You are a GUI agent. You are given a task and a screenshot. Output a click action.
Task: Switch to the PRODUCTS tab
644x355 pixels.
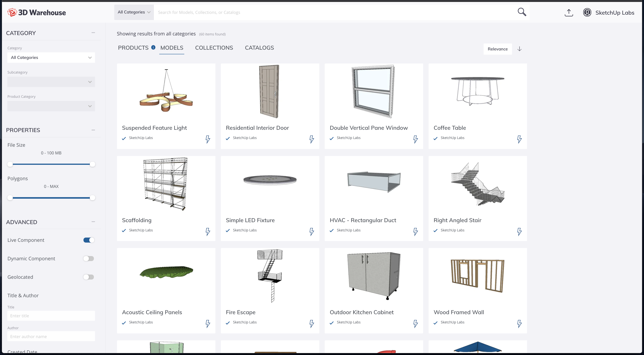coord(133,48)
